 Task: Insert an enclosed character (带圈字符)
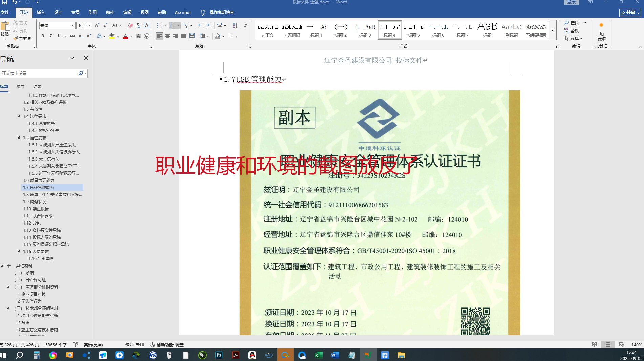pyautogui.click(x=147, y=36)
